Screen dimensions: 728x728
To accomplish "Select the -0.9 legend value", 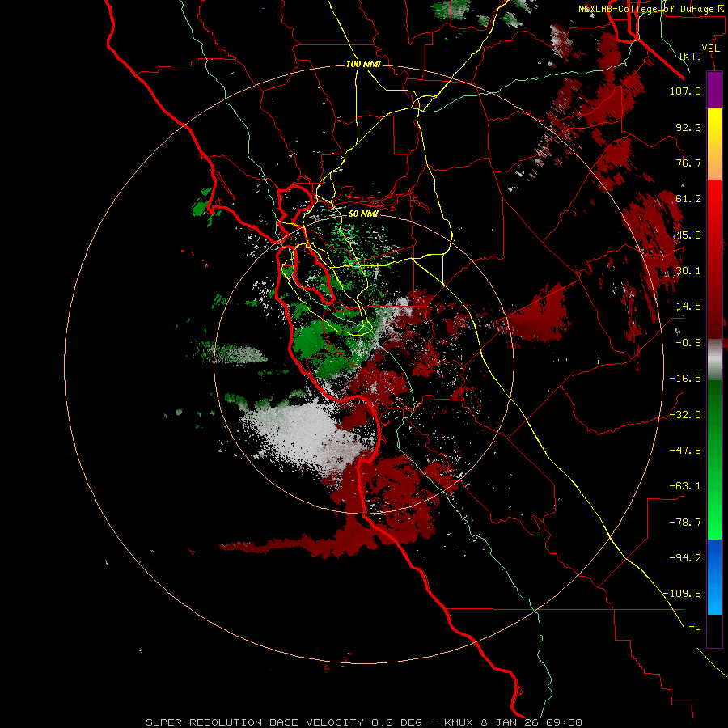I will pyautogui.click(x=688, y=343).
